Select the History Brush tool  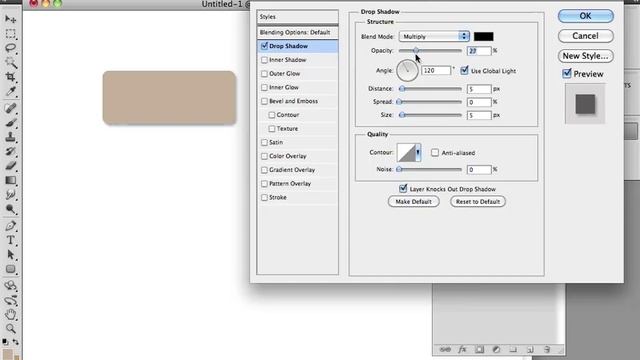click(11, 151)
